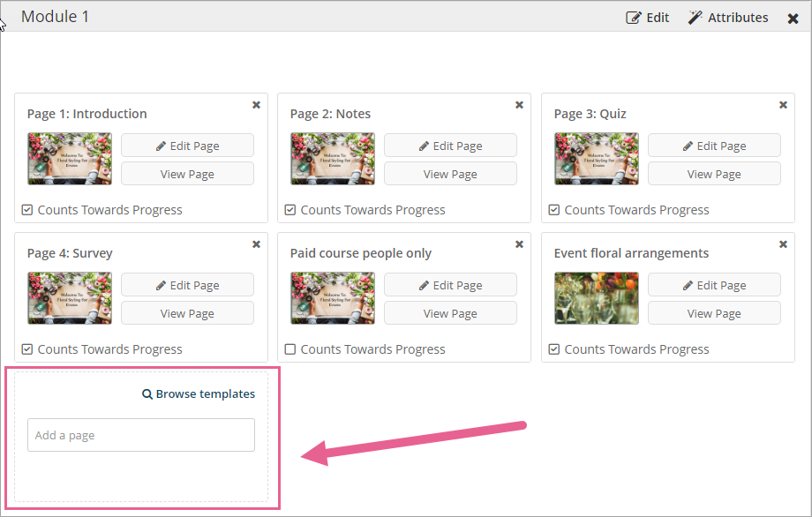Delete Page 4: Survey using X icon
Screen dimensions: 812x517
tap(256, 244)
